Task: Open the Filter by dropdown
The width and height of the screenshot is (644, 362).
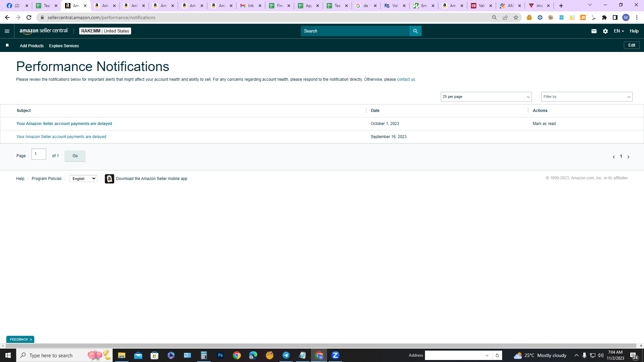Action: click(587, 97)
